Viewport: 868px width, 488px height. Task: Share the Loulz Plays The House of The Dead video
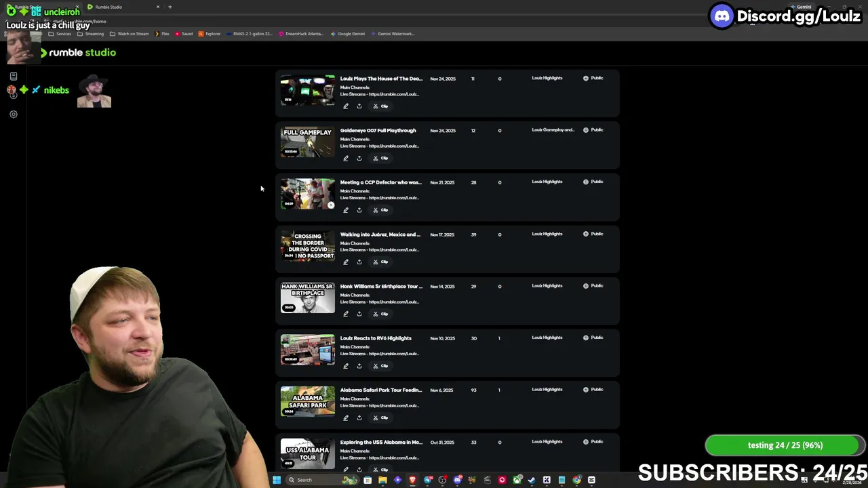[x=359, y=106]
